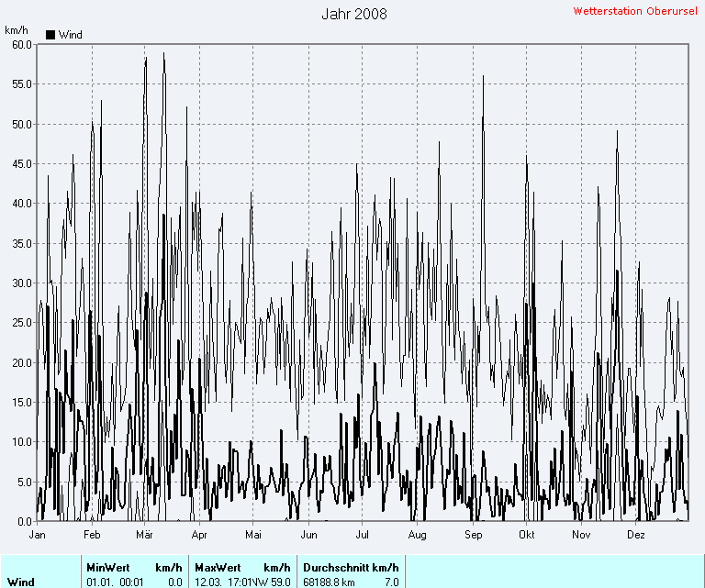Click the 'Jahr 2008' chart title
The width and height of the screenshot is (705, 588).
click(354, 14)
